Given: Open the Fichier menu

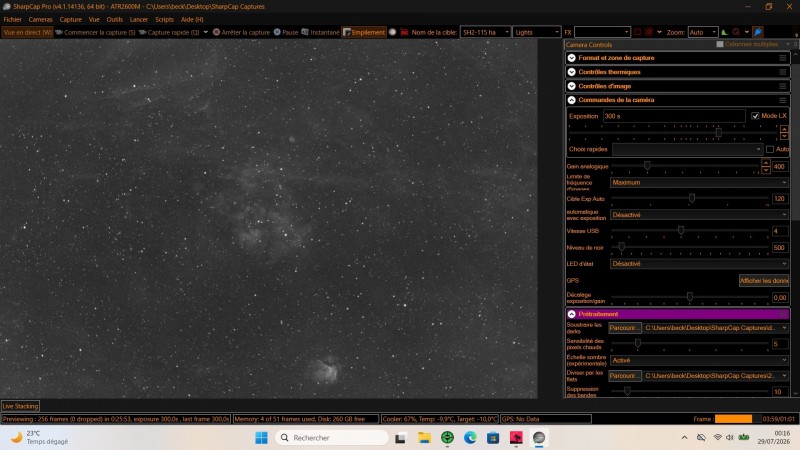Looking at the screenshot, I should pos(13,19).
